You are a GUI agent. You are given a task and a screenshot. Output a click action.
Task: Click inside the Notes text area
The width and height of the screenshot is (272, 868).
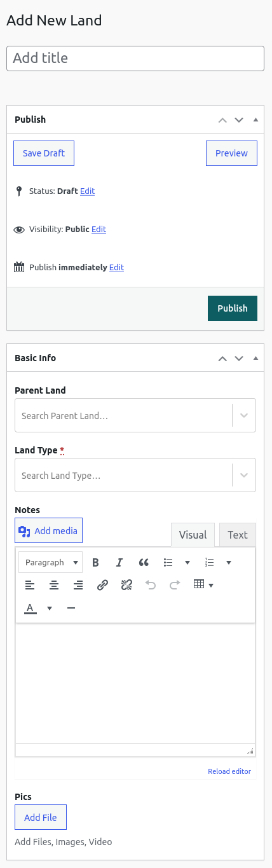pyautogui.click(x=135, y=684)
